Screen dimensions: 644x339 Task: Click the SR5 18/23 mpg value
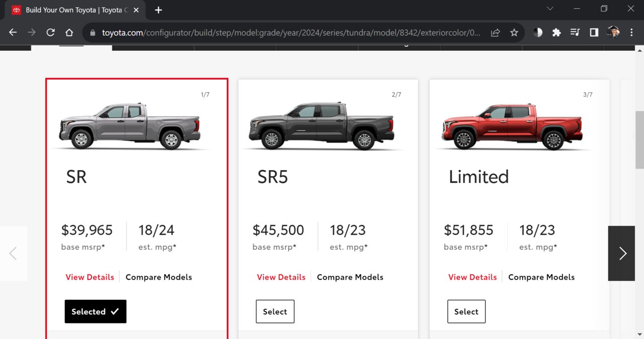348,230
